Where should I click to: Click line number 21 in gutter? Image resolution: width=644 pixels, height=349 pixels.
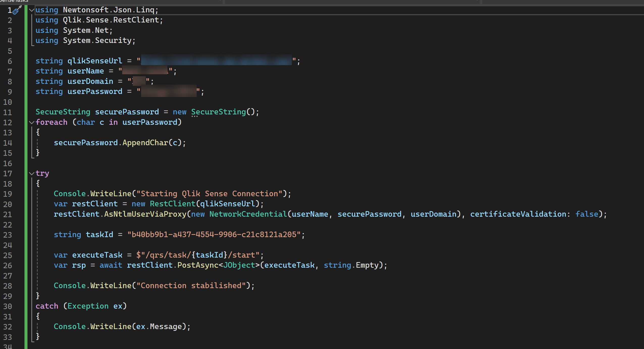(x=8, y=214)
